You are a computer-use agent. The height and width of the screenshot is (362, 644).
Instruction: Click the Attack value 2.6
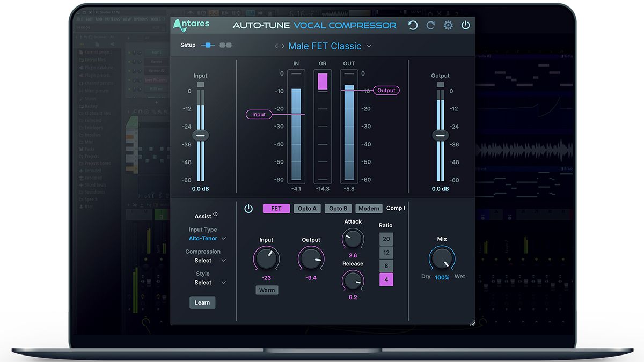pyautogui.click(x=353, y=255)
